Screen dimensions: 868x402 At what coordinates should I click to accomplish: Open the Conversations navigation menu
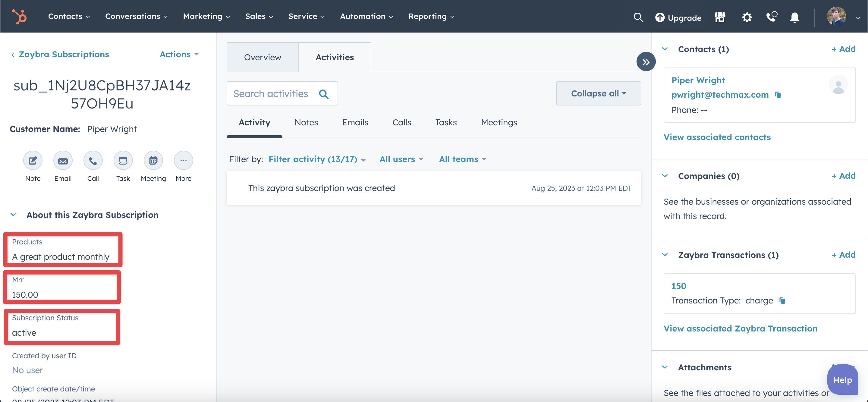(x=136, y=16)
